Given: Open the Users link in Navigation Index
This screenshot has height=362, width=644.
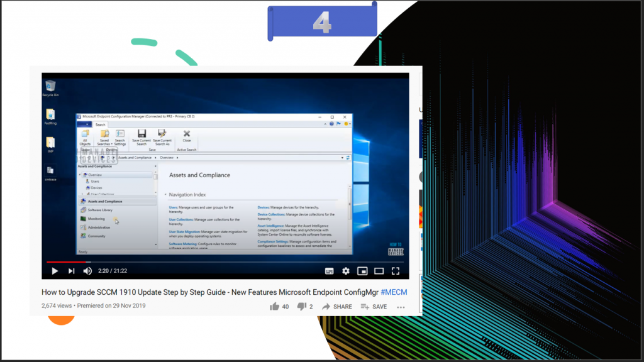Looking at the screenshot, I should point(174,207).
